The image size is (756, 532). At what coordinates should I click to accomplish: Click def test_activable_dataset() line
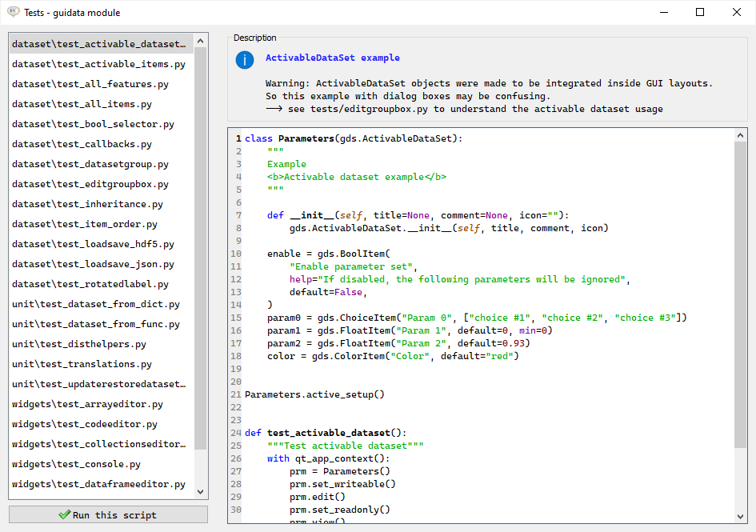click(326, 433)
